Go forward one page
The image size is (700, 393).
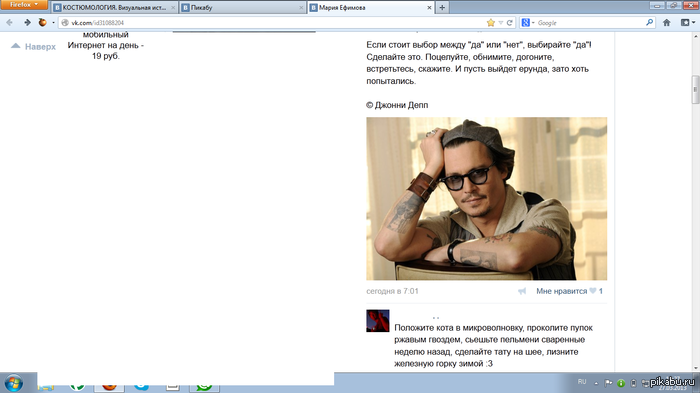(x=27, y=22)
